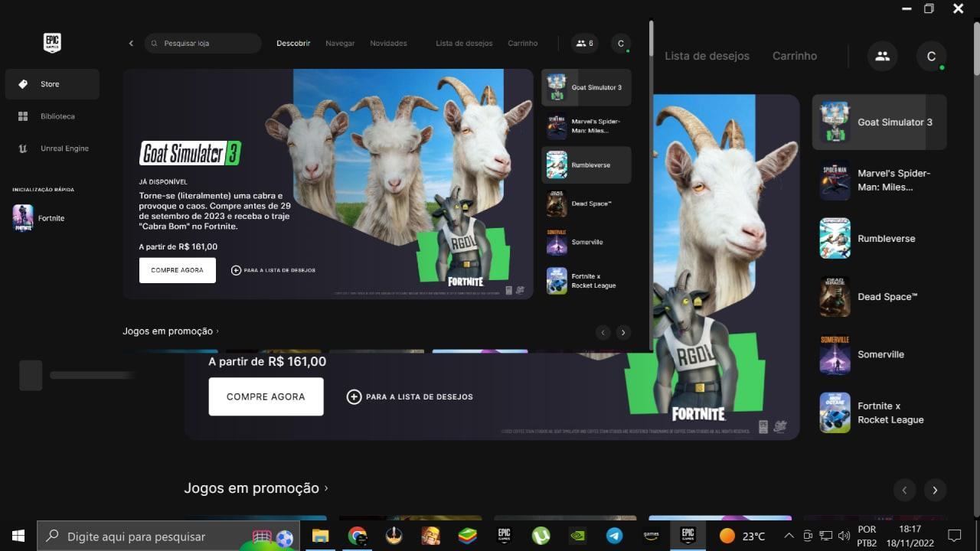Image resolution: width=980 pixels, height=551 pixels.
Task: Click small COMPRE AGORA button under R$ 161,00
Action: pos(178,270)
